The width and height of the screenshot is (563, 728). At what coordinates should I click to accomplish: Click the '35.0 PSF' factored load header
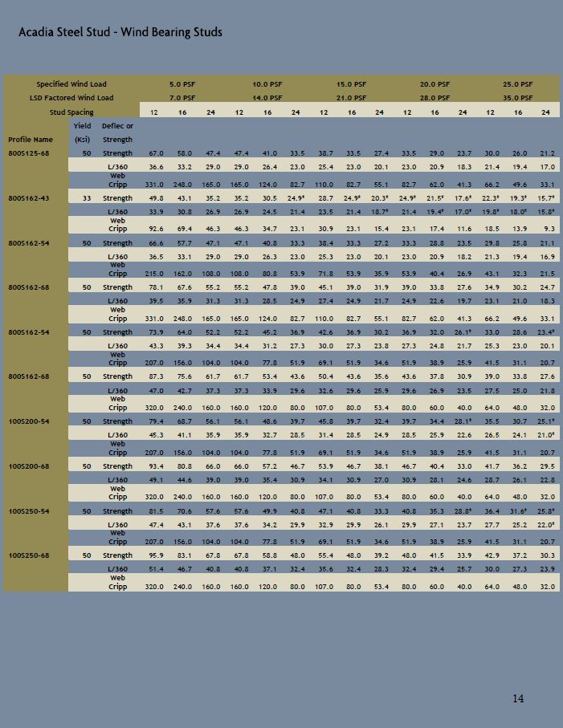(518, 98)
